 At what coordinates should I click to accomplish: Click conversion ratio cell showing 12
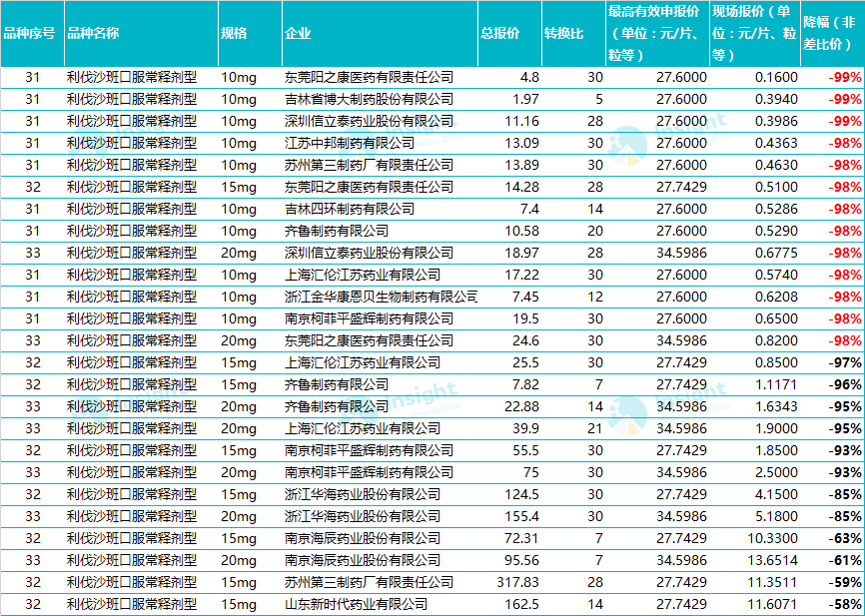595,297
